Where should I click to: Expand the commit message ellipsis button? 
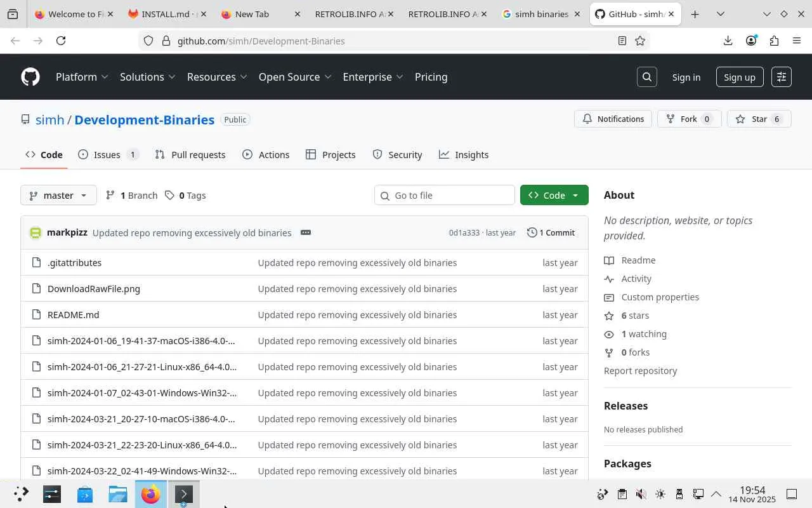306,232
